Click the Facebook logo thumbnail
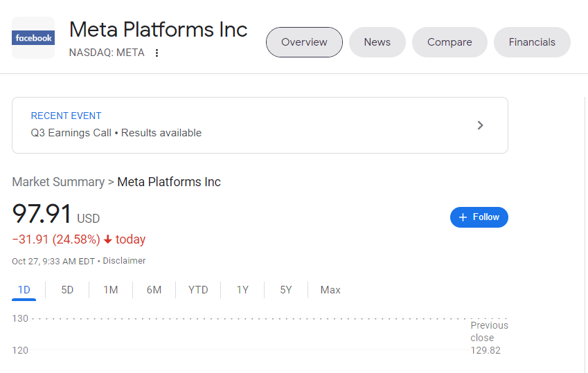Image resolution: width=588 pixels, height=373 pixels. click(x=33, y=38)
